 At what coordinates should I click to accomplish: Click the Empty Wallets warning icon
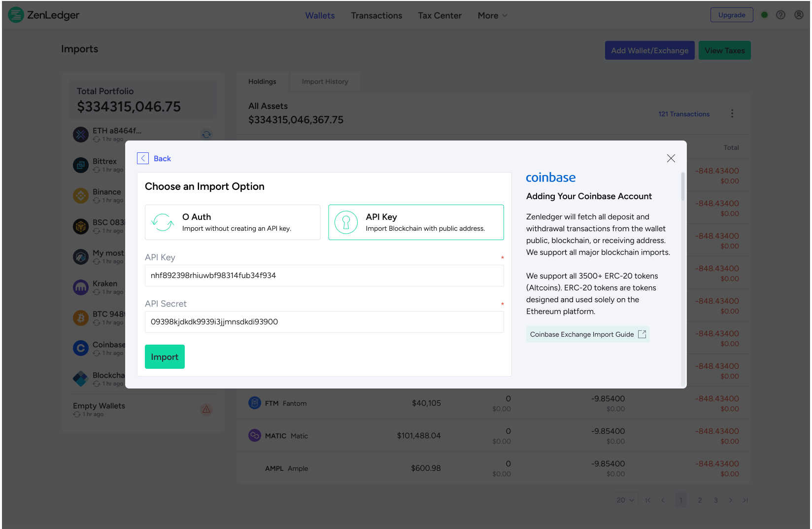[206, 409]
